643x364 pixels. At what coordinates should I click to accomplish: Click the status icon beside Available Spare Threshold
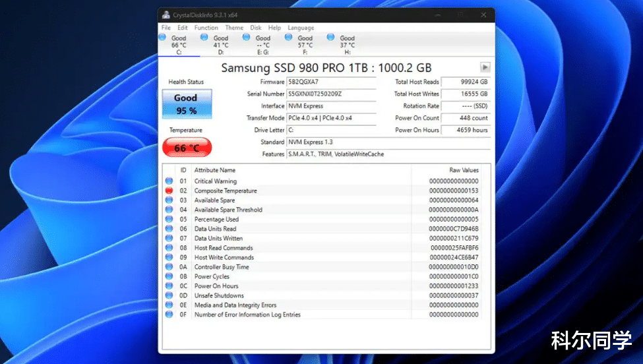point(169,210)
